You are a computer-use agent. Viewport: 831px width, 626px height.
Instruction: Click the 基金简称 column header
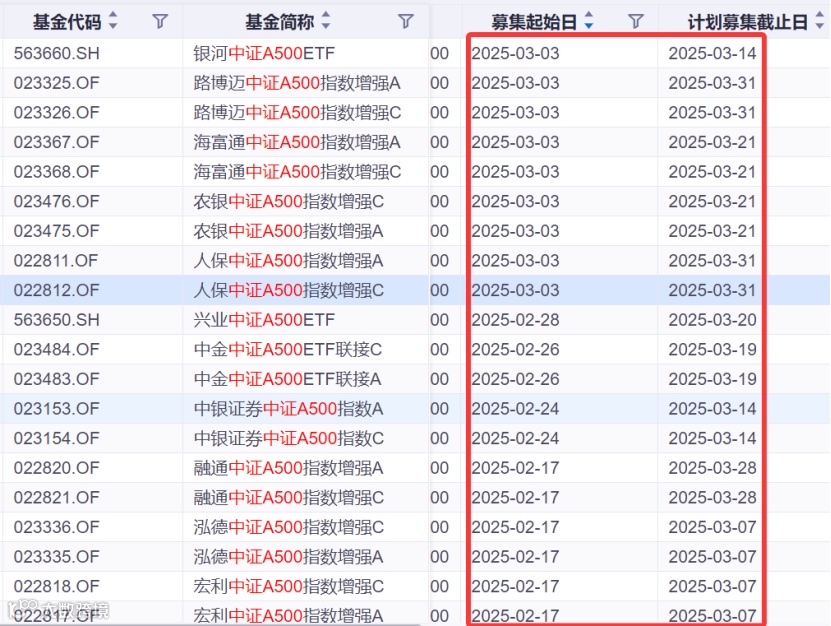click(280, 22)
